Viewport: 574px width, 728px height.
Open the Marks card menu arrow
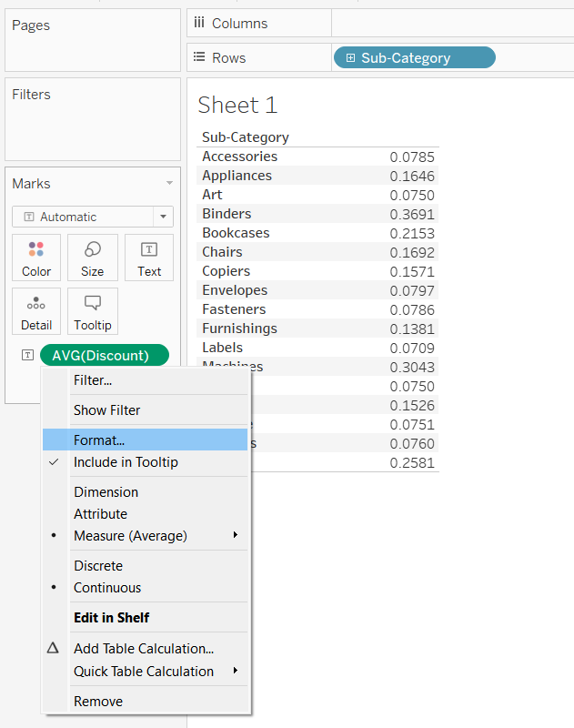pyautogui.click(x=169, y=184)
